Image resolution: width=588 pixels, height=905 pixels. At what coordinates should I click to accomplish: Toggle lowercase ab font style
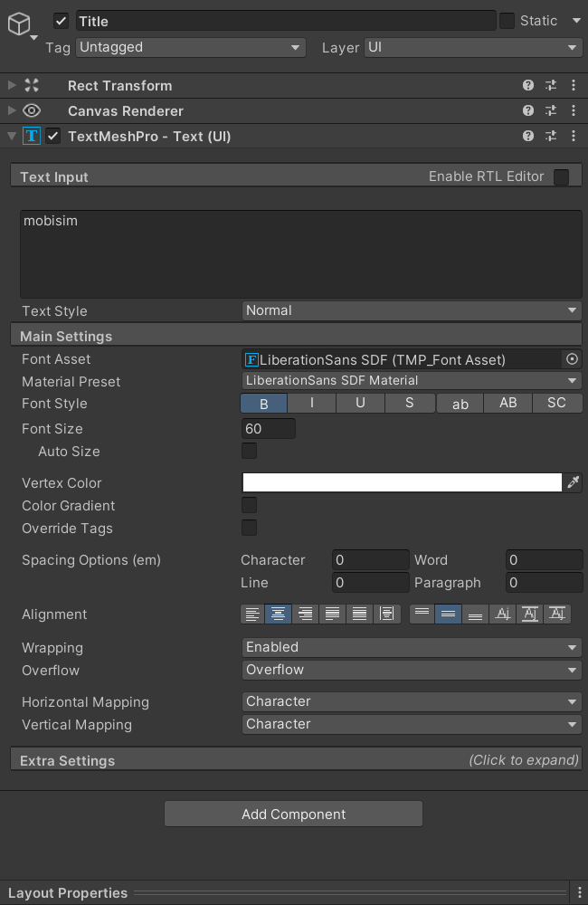460,403
